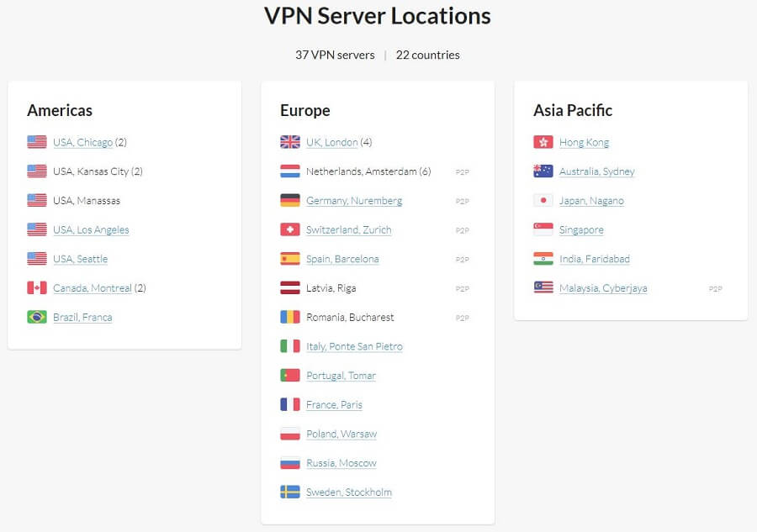757x532 pixels.
Task: Select the Russia, Moscow server link
Action: pos(341,463)
